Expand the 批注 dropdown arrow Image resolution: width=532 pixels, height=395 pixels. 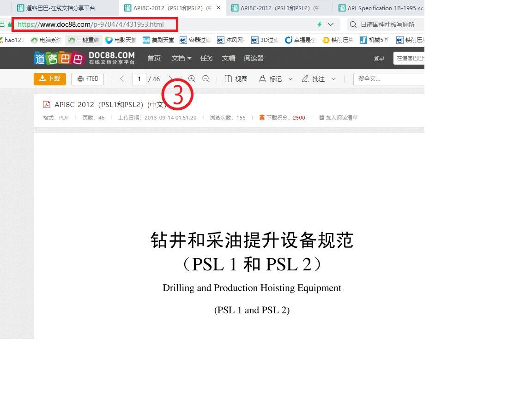pyautogui.click(x=334, y=79)
